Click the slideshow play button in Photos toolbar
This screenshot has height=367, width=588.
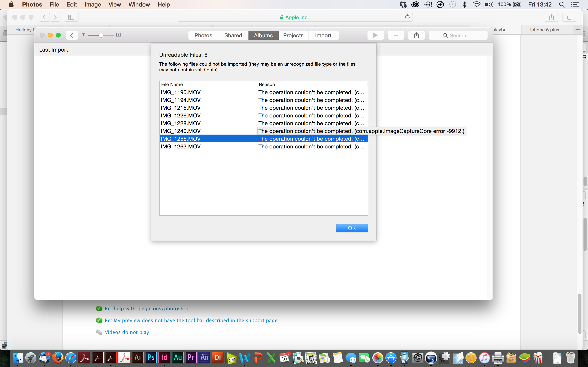pyautogui.click(x=375, y=35)
